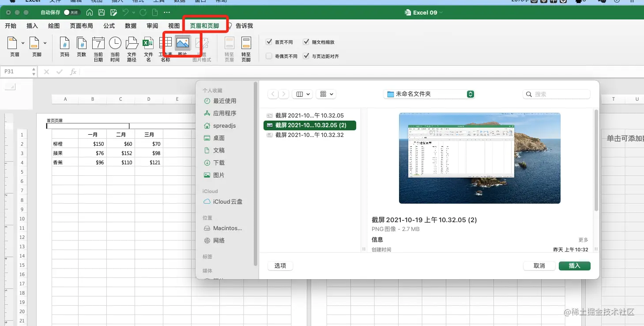Click the Home icon in the title bar
This screenshot has width=644, height=326.
point(90,12)
